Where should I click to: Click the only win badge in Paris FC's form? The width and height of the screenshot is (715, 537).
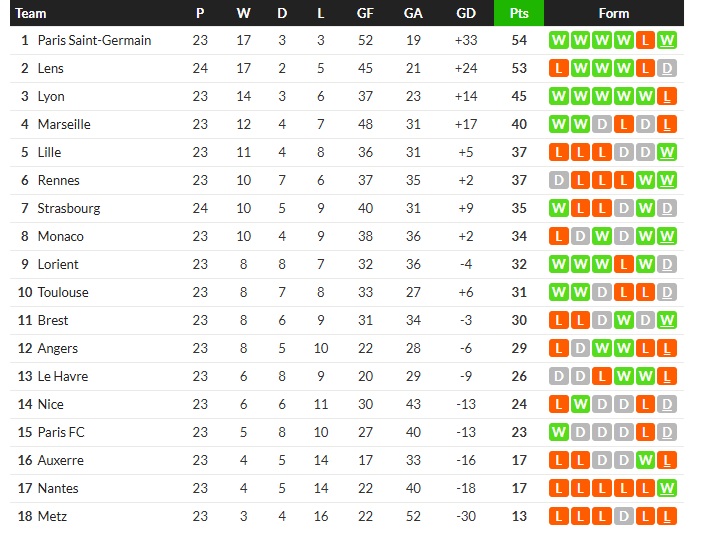point(558,432)
